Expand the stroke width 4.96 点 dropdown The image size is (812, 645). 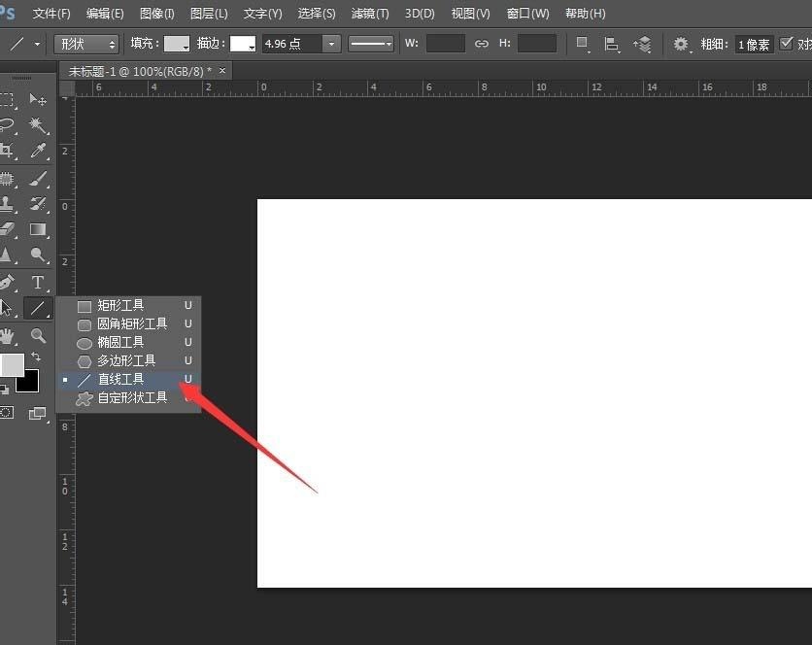tap(332, 44)
